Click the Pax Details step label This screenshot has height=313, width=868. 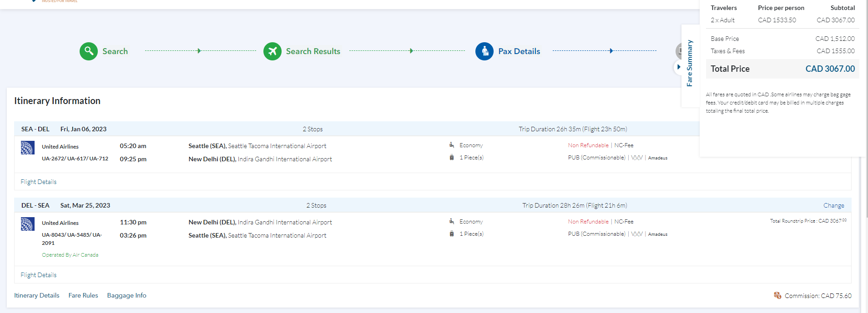tap(519, 51)
